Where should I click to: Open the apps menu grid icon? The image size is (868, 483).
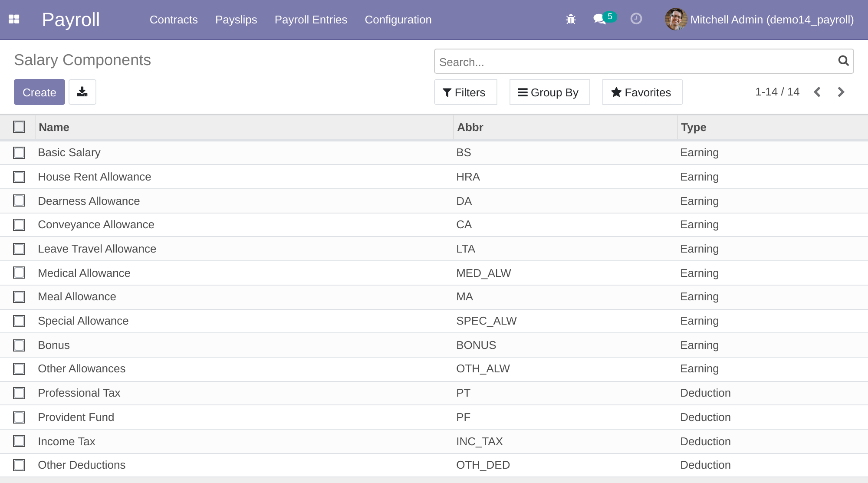click(x=15, y=19)
